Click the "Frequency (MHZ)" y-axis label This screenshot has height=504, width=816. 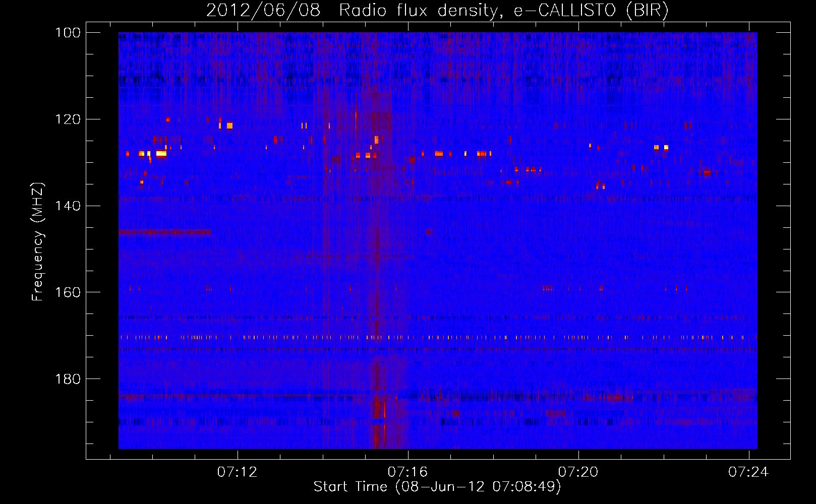(x=38, y=241)
